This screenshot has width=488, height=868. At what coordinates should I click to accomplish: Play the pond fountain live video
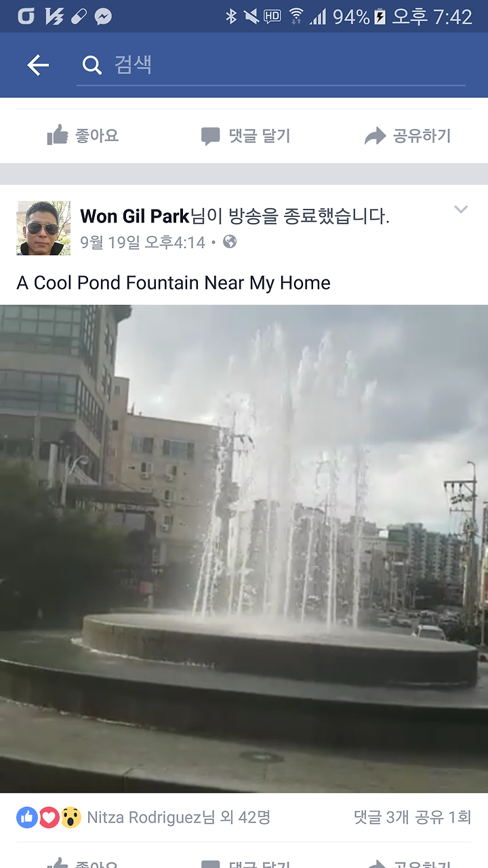[x=244, y=549]
